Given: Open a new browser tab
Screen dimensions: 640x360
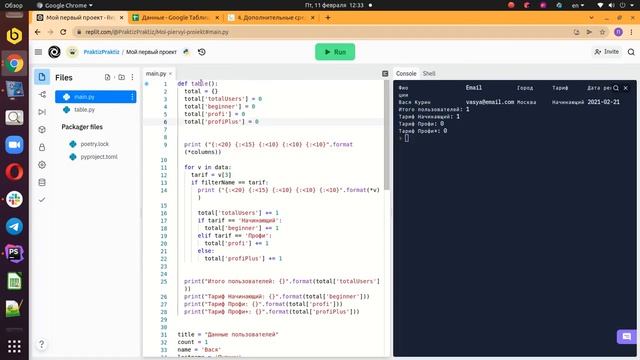Looking at the screenshot, I should click(x=327, y=18).
